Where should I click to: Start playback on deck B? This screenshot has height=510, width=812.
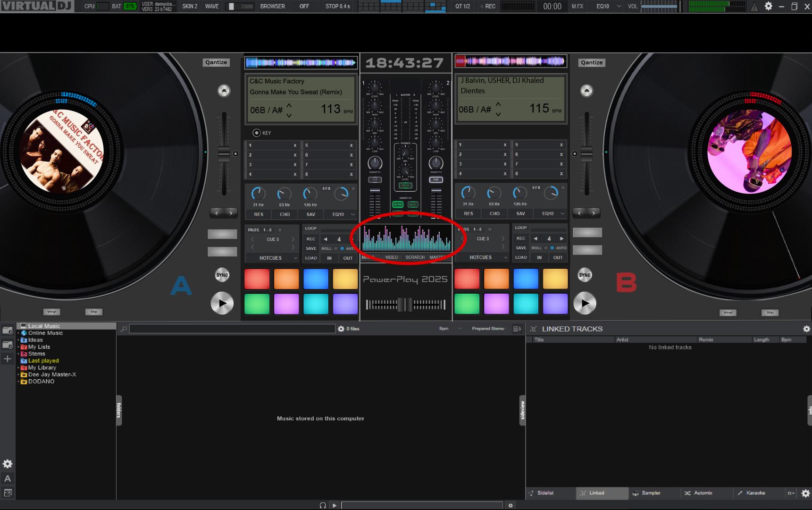(x=585, y=303)
